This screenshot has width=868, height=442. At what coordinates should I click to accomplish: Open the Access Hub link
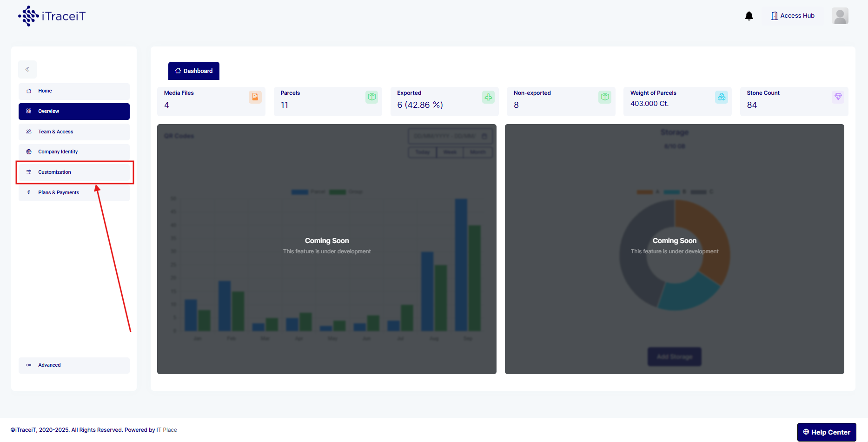[x=793, y=16]
